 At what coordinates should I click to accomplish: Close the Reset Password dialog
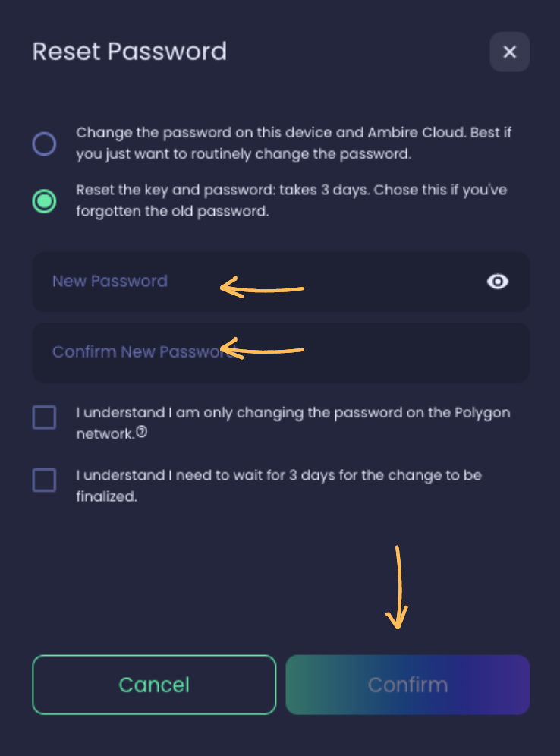(x=509, y=52)
